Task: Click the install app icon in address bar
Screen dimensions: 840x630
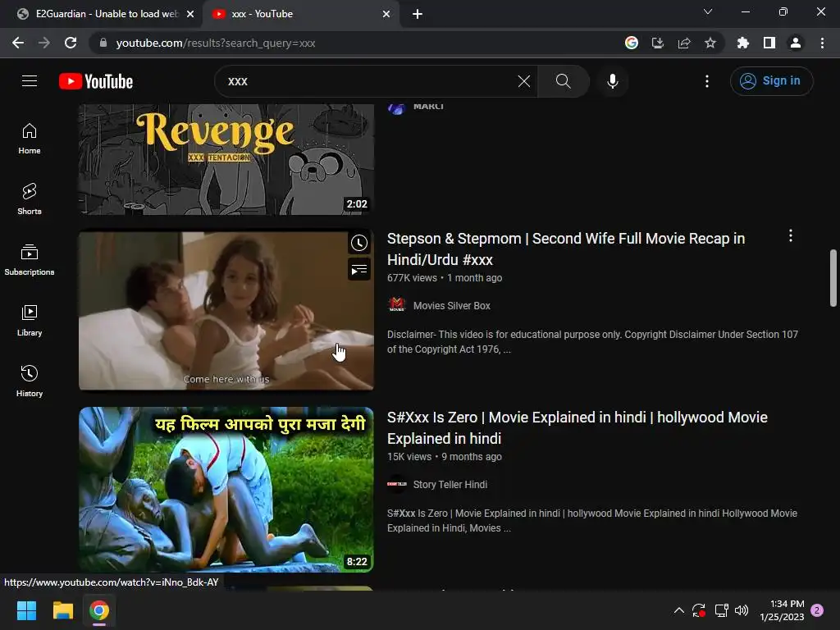Action: click(658, 43)
